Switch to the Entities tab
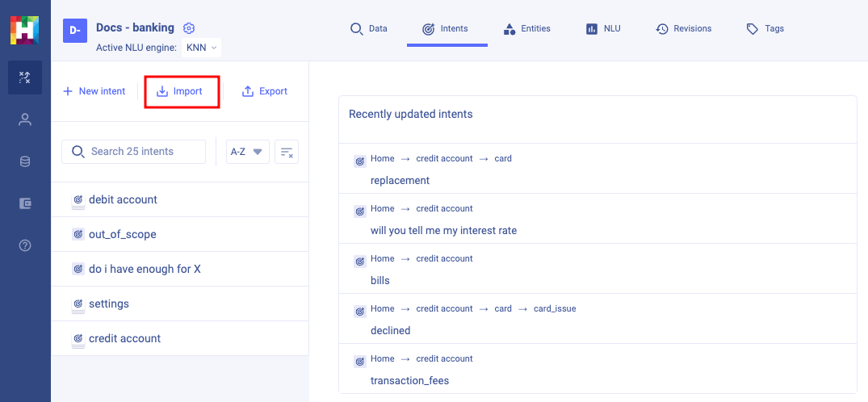 (526, 29)
